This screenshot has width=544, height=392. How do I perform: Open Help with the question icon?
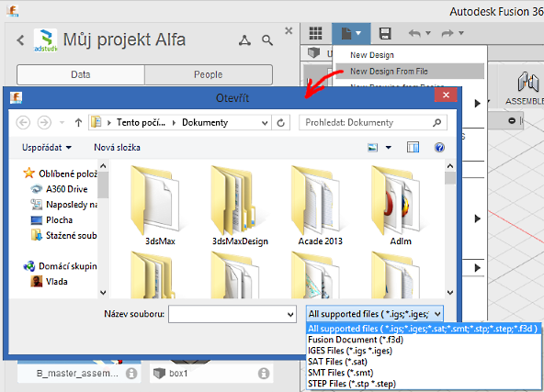[x=439, y=148]
